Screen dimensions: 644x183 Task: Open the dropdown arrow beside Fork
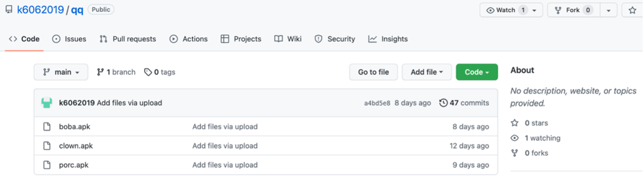(x=608, y=10)
